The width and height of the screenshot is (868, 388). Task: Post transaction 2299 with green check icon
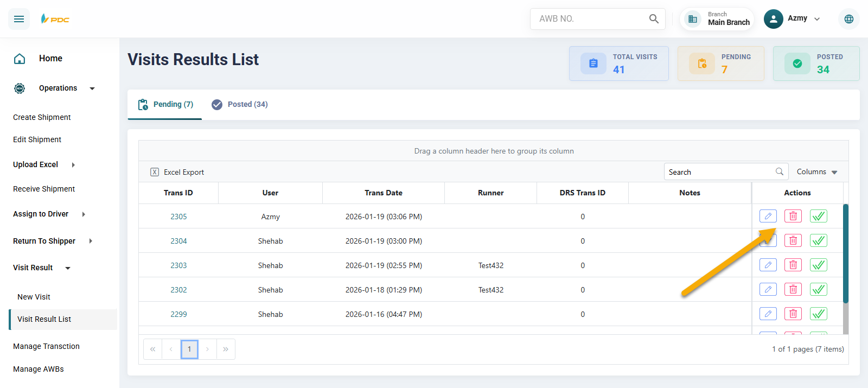tap(819, 314)
